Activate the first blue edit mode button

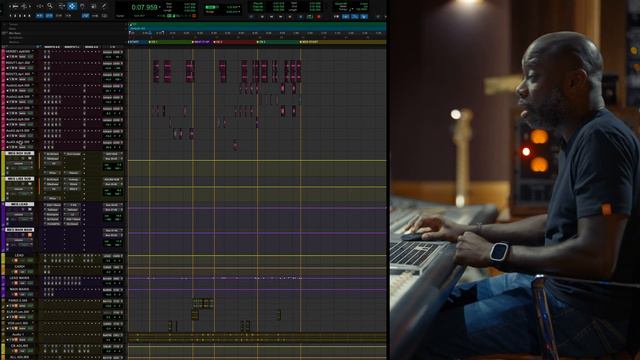click(39, 16)
